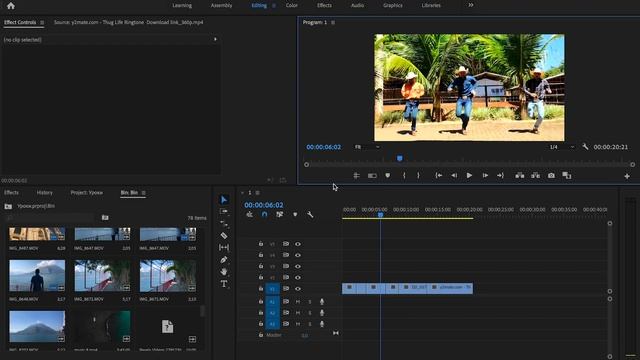Go to the Home screen icon
This screenshot has width=640, height=360.
pyautogui.click(x=11, y=6)
